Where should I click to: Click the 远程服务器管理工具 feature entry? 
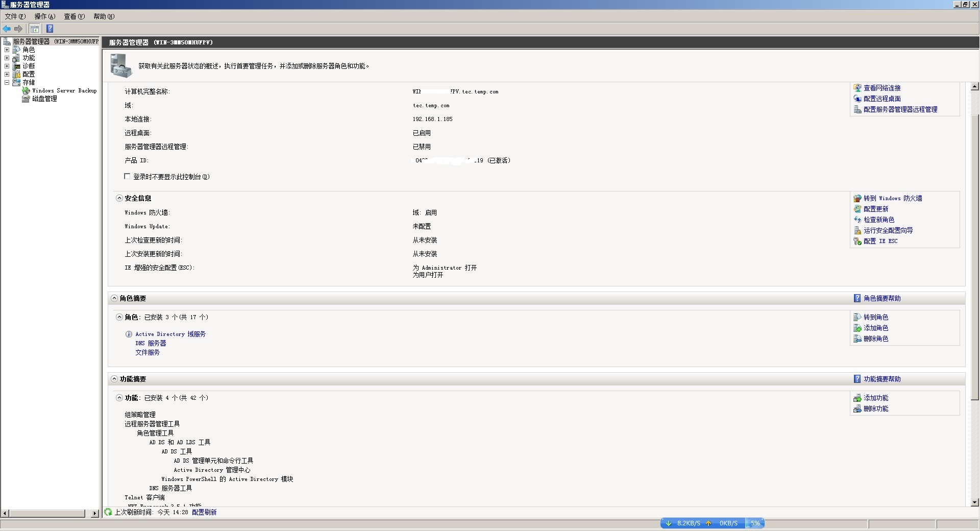click(x=152, y=424)
